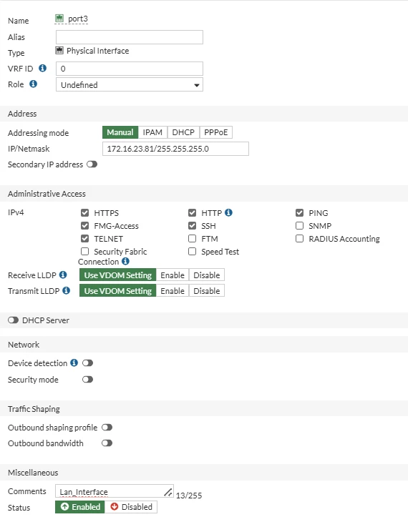The image size is (408, 532).
Task: Click the Role info icon
Action: tap(34, 84)
